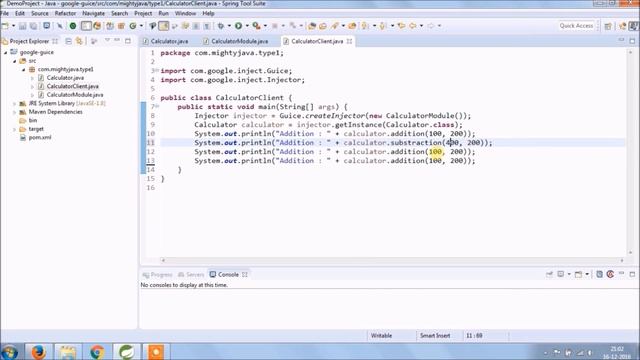
Task: Switch to the Progress tab
Action: [x=158, y=275]
